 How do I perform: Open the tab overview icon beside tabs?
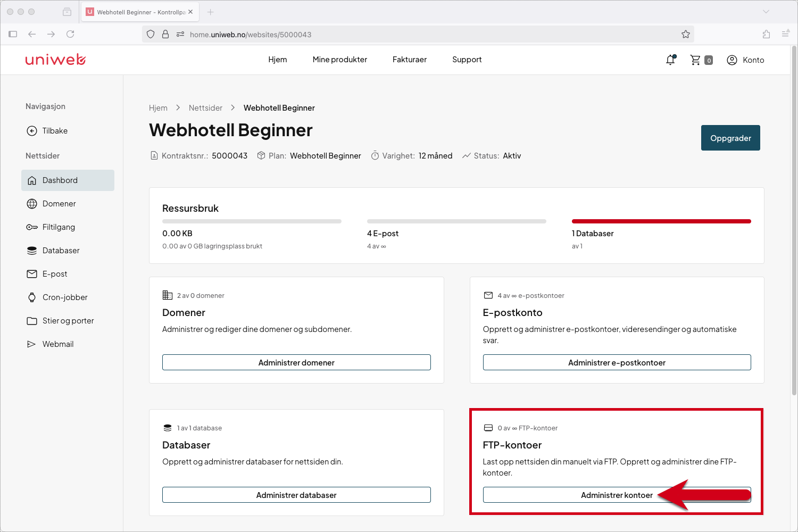tap(67, 12)
